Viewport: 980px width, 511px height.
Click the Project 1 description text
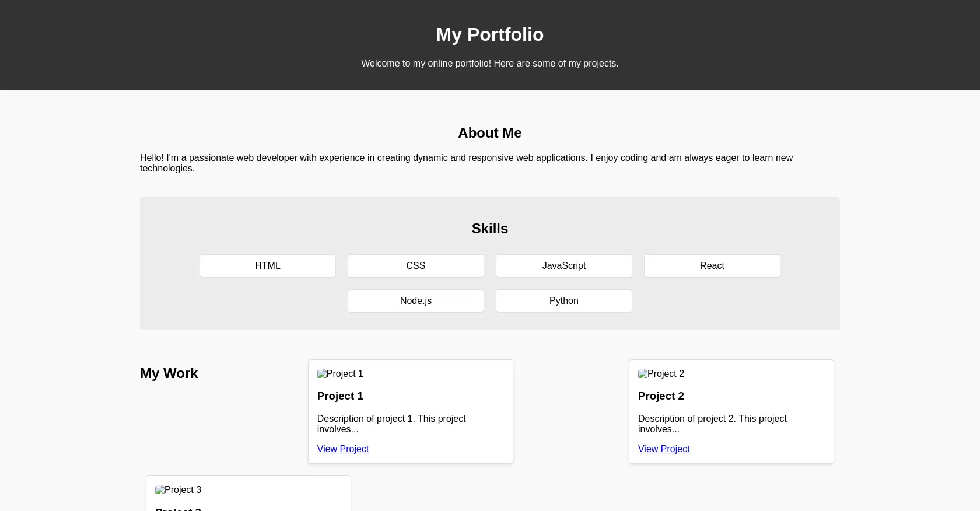[x=391, y=424]
